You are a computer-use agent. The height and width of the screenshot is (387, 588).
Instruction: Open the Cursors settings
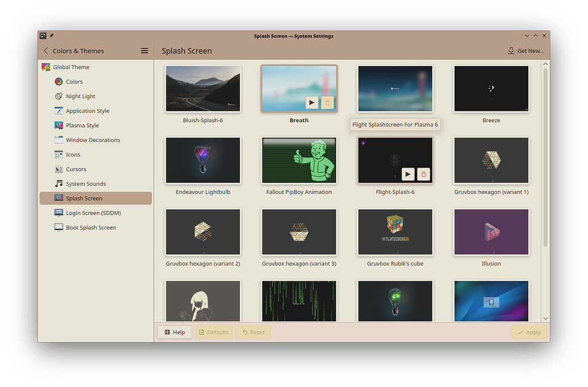(x=74, y=169)
